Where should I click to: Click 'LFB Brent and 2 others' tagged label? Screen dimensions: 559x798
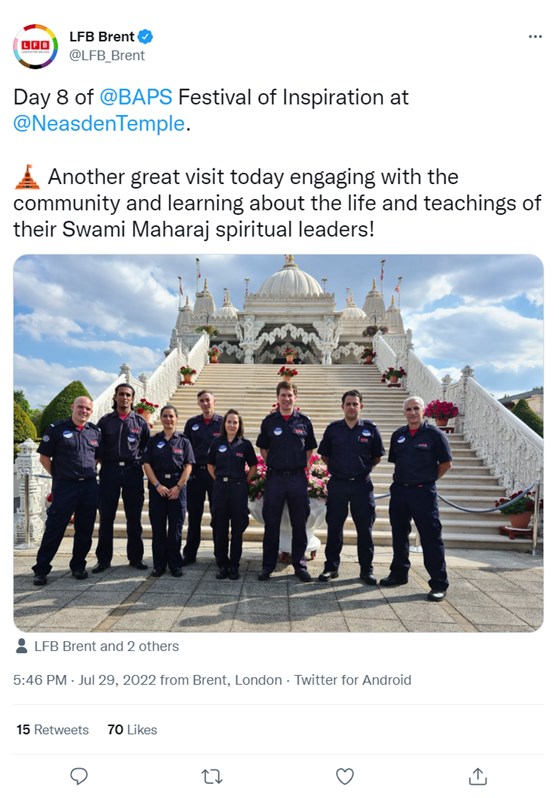106,646
